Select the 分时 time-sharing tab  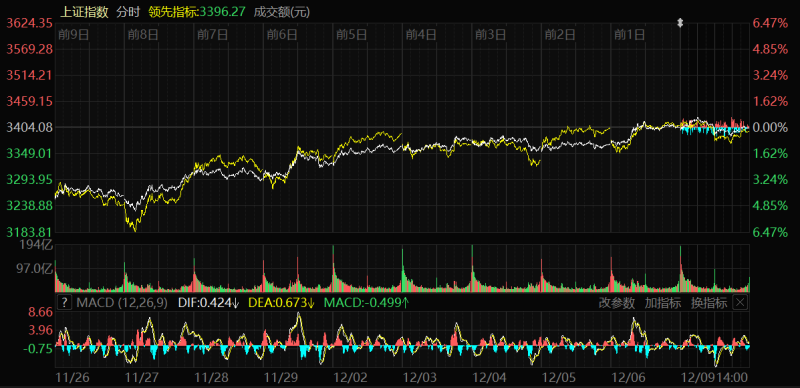coord(128,12)
